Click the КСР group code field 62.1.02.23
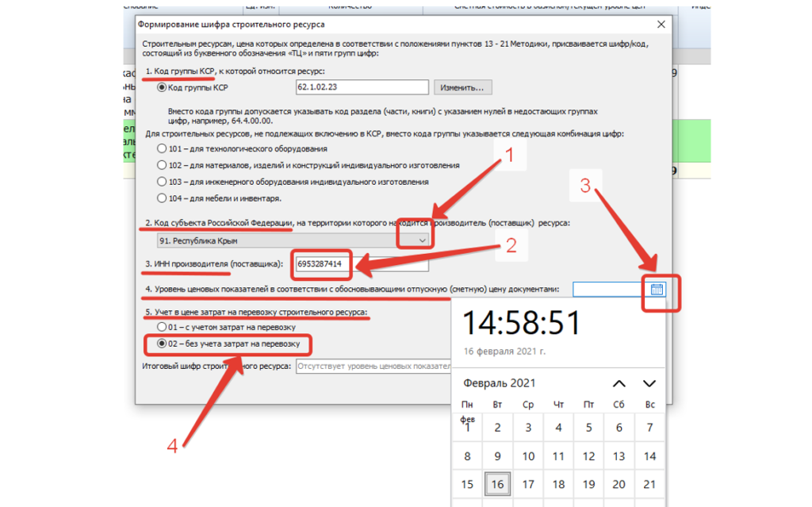The height and width of the screenshot is (507, 812). 361,87
